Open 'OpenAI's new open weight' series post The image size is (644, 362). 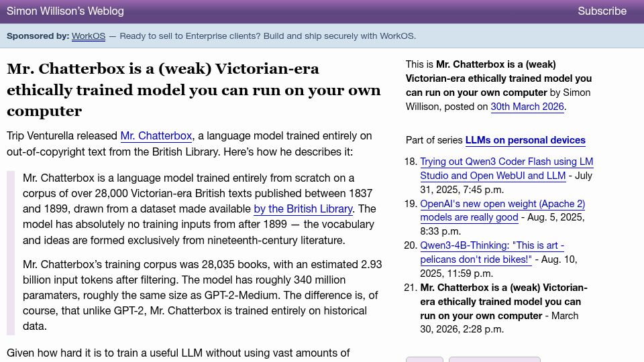click(x=502, y=210)
